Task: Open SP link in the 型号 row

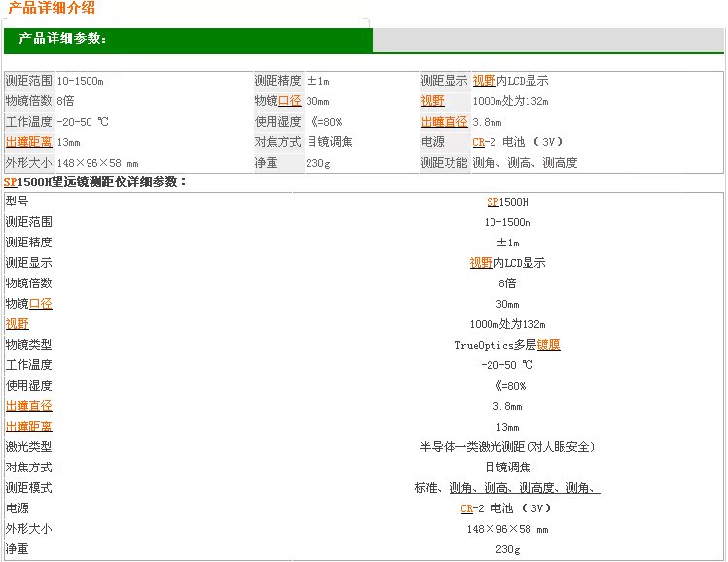Action: [492, 202]
